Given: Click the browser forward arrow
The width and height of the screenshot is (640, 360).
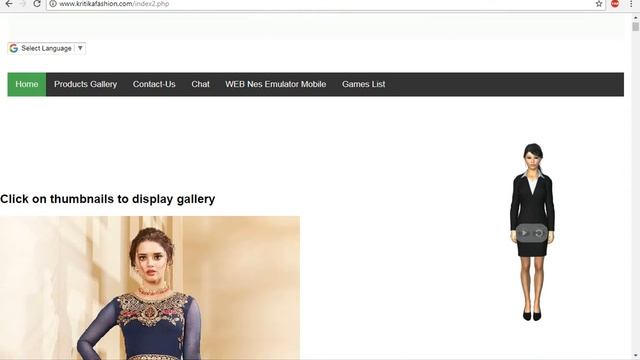Looking at the screenshot, I should pos(23,4).
